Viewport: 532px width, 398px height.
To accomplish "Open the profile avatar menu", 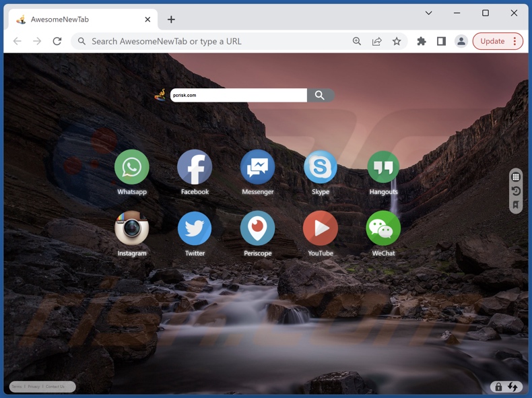I will point(461,41).
